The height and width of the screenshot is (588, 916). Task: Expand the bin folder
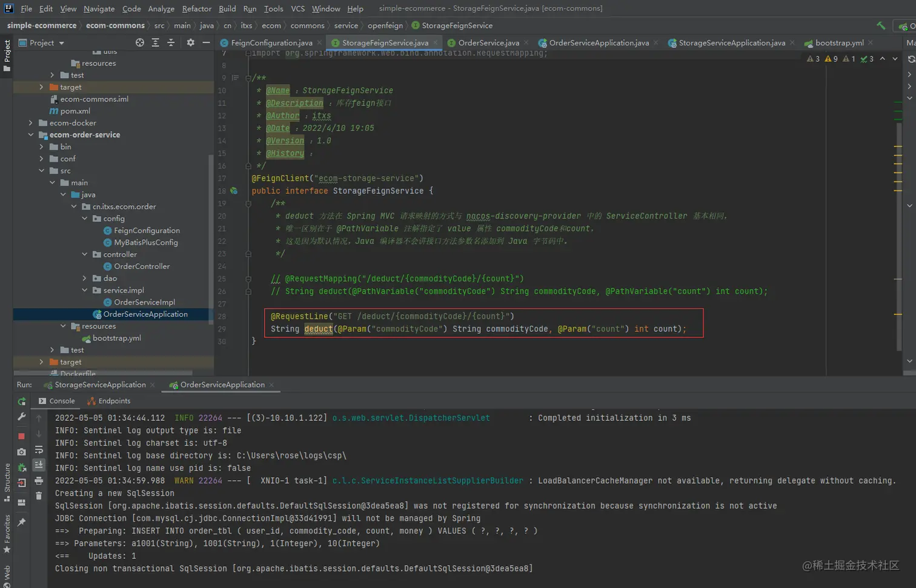(41, 147)
